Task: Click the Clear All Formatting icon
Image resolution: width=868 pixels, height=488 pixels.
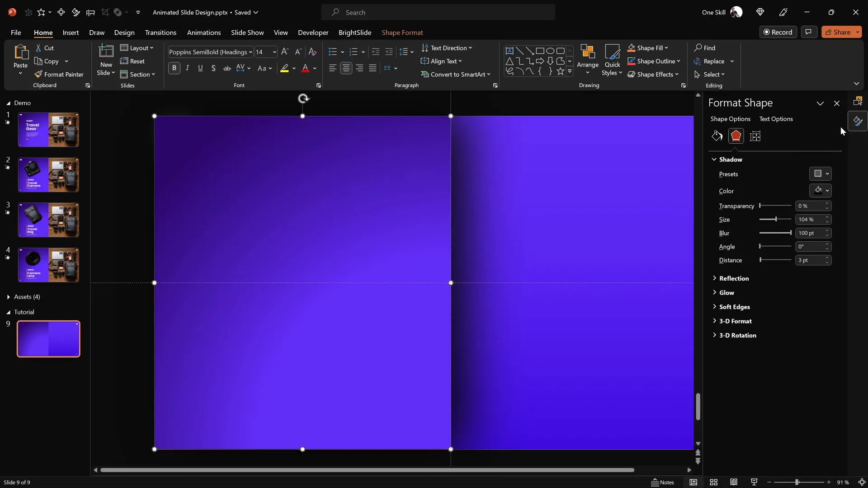Action: pos(312,52)
